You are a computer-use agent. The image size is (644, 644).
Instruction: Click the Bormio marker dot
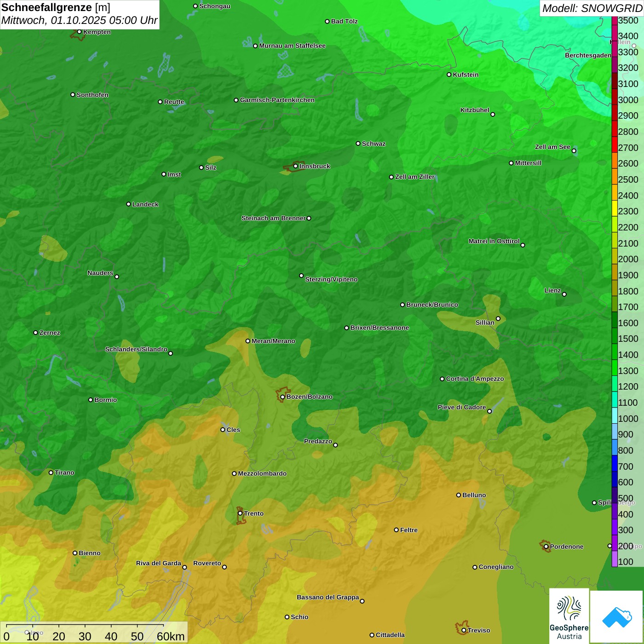click(91, 400)
